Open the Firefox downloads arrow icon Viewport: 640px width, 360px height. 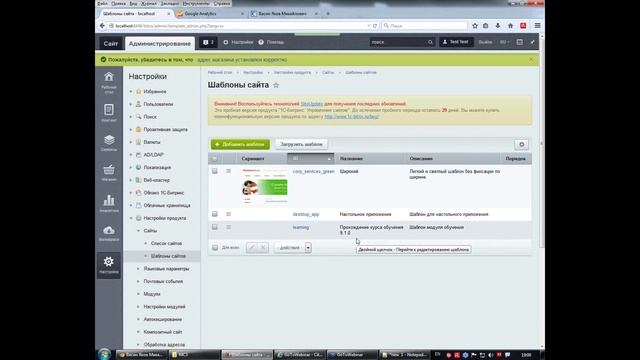498,26
